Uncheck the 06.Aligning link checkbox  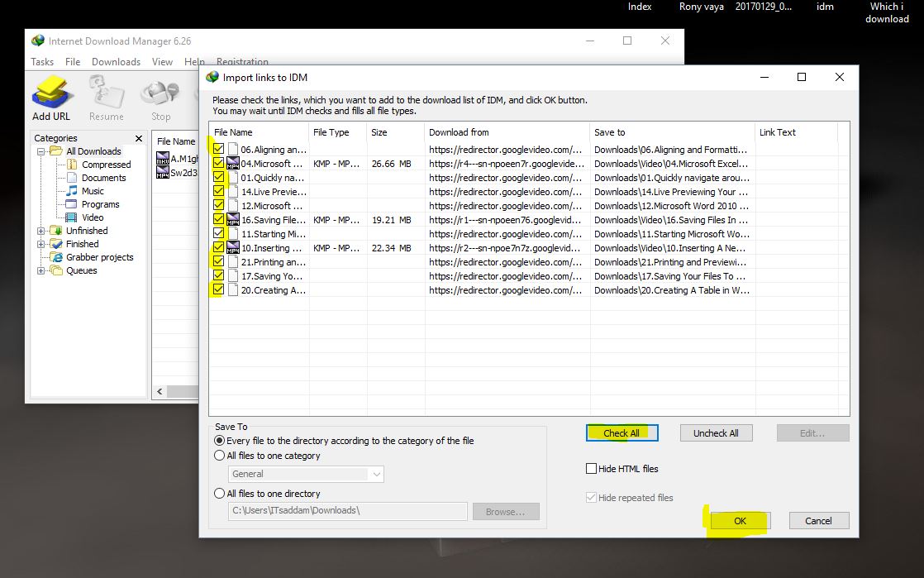click(219, 149)
